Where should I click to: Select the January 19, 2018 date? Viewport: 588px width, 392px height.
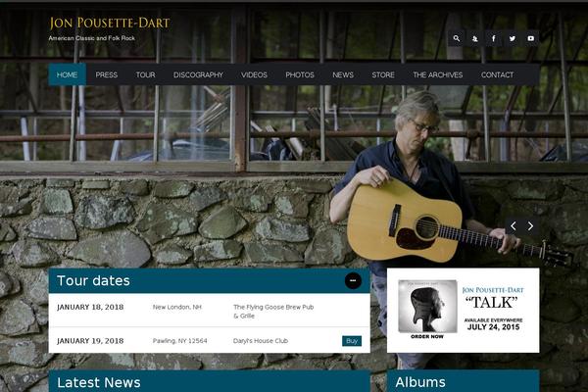click(90, 341)
